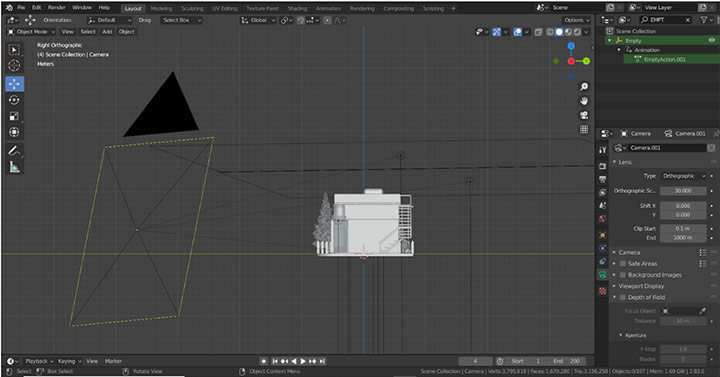The image size is (720, 377).
Task: Activate the Rotate tool
Action: click(x=14, y=100)
